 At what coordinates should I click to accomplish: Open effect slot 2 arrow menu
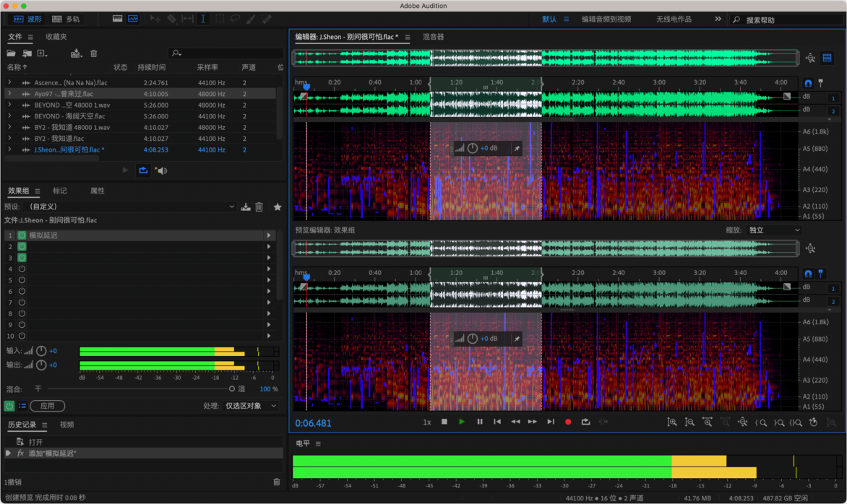(268, 247)
